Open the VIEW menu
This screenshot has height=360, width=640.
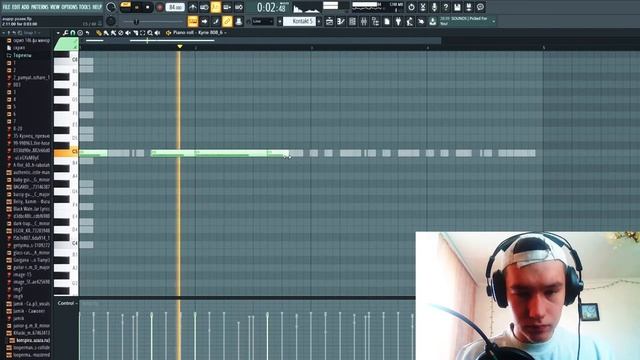55,7
